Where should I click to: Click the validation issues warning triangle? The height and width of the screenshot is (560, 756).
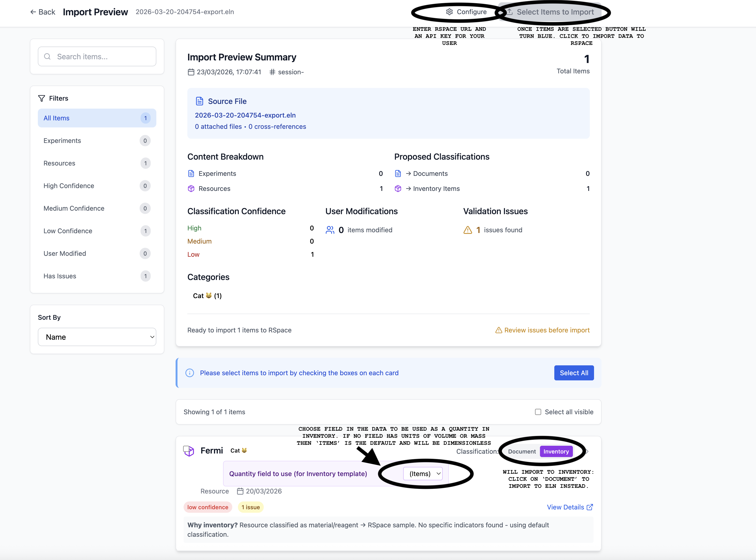pos(468,230)
